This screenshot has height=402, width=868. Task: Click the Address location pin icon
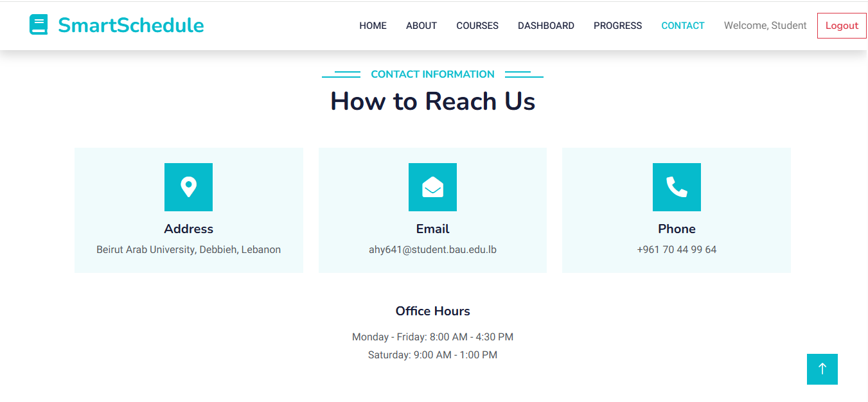click(x=188, y=187)
